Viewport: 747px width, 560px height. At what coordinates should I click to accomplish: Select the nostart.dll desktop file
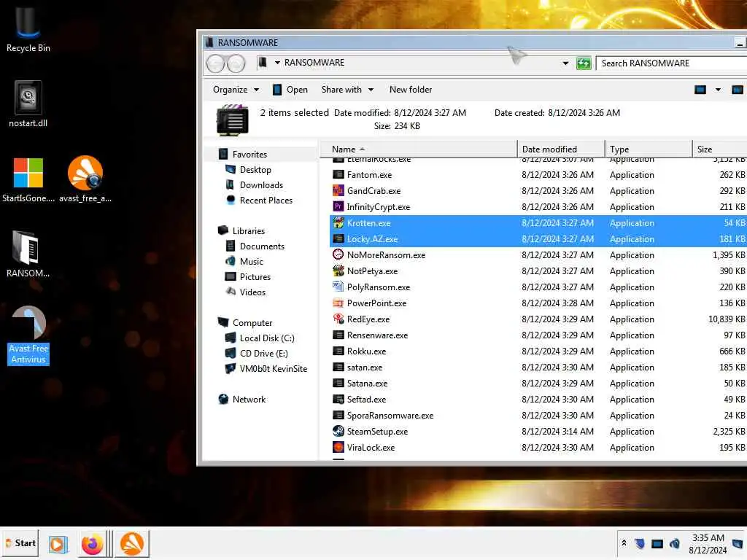point(28,105)
